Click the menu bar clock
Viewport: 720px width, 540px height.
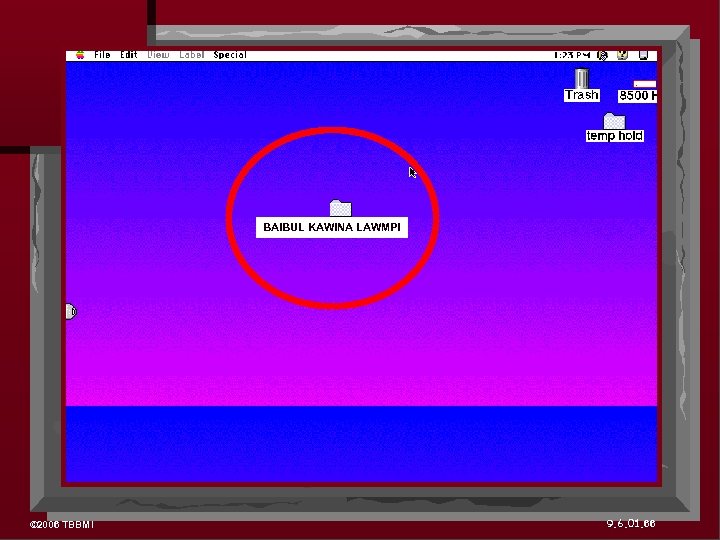572,55
